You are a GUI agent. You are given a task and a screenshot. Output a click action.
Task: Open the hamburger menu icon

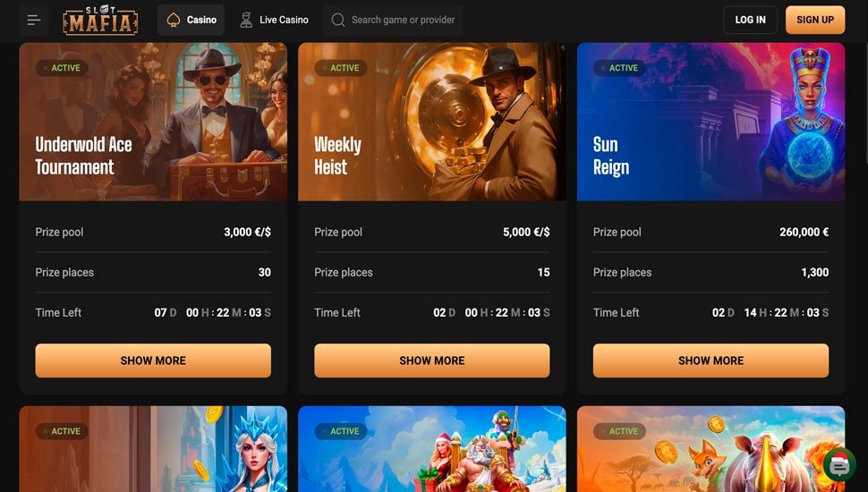click(34, 20)
